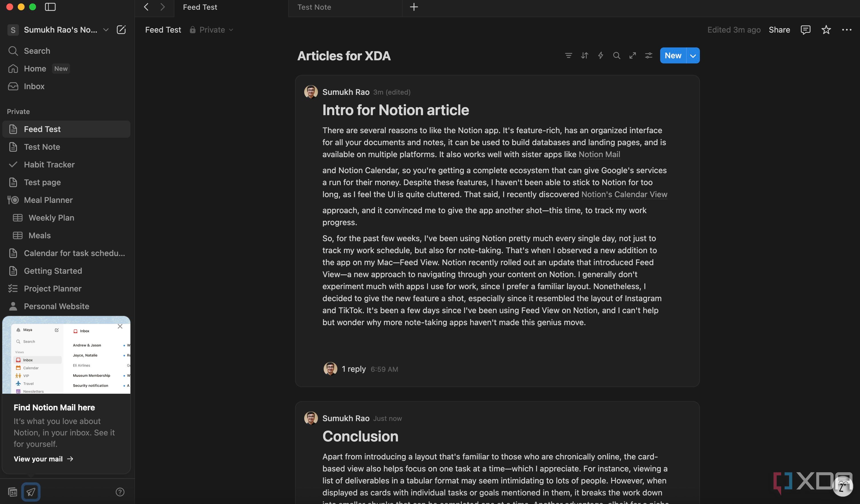Toggle the sidebar panel icon

coord(50,7)
